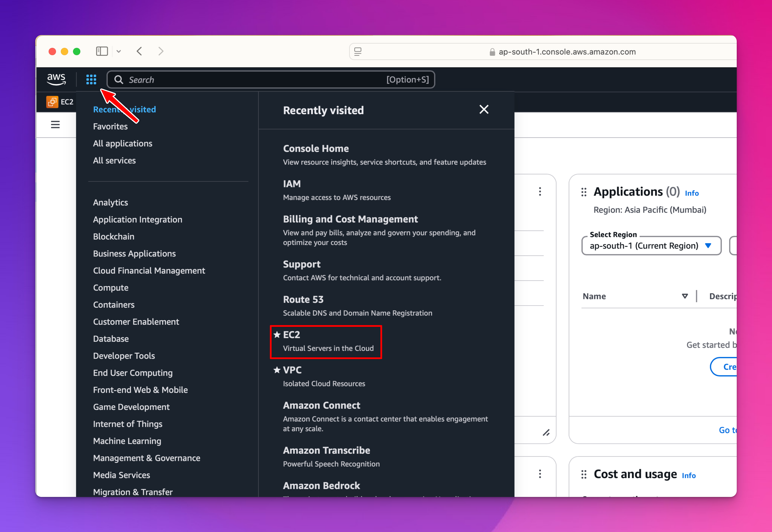The image size is (772, 532).
Task: Open the Developer Tools category
Action: (x=124, y=356)
